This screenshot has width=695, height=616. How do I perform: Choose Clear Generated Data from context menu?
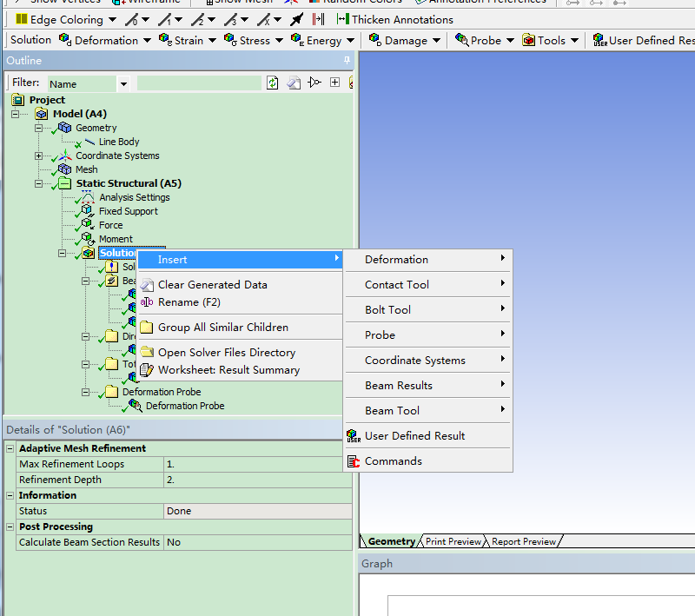pyautogui.click(x=212, y=285)
